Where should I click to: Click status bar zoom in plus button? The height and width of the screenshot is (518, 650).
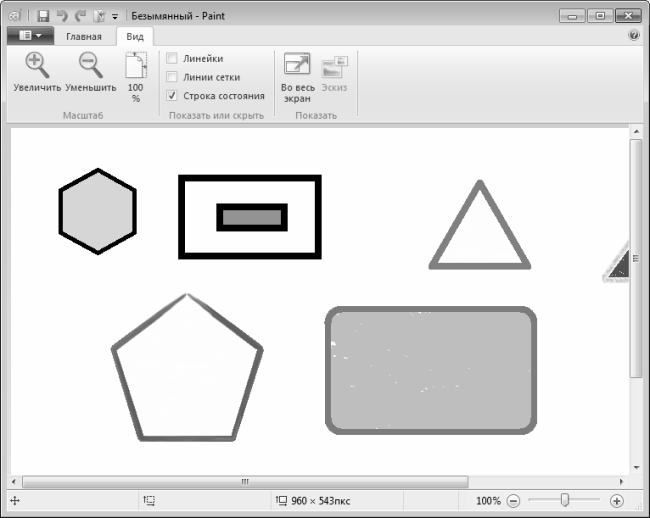pos(616,501)
